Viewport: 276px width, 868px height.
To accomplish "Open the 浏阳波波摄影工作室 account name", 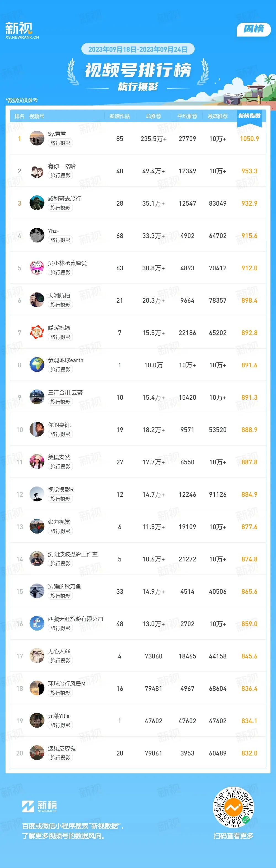I will pos(73,554).
